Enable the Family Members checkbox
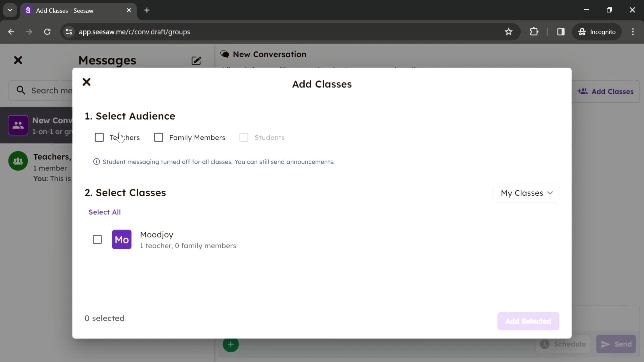 (x=158, y=137)
